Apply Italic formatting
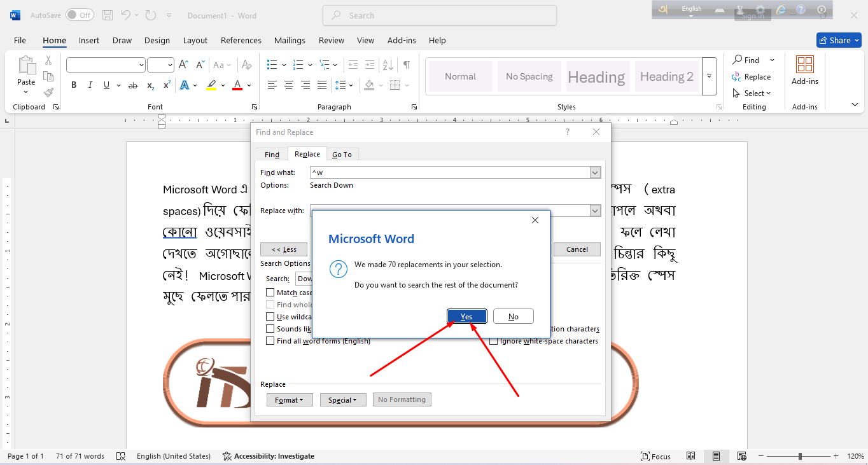The image size is (868, 465). (90, 84)
